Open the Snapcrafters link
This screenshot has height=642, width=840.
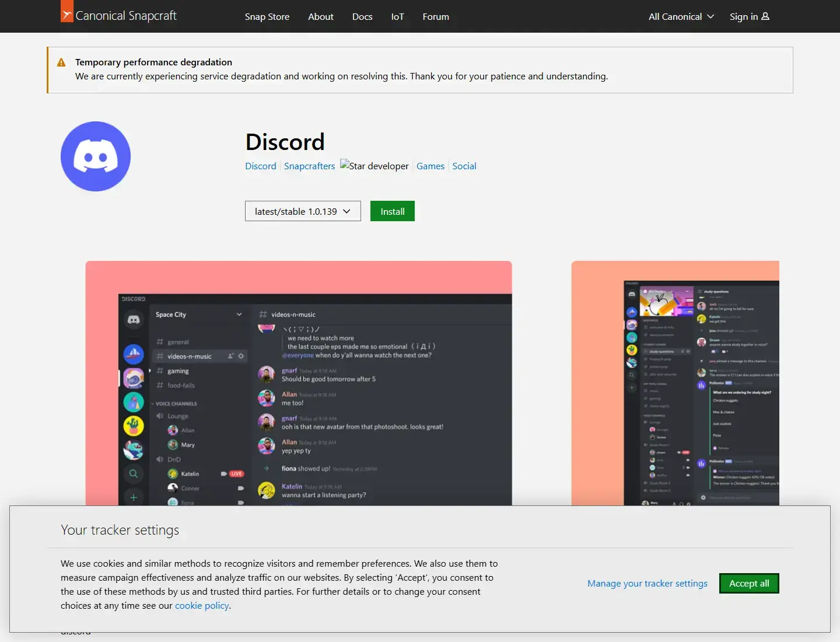click(x=310, y=166)
